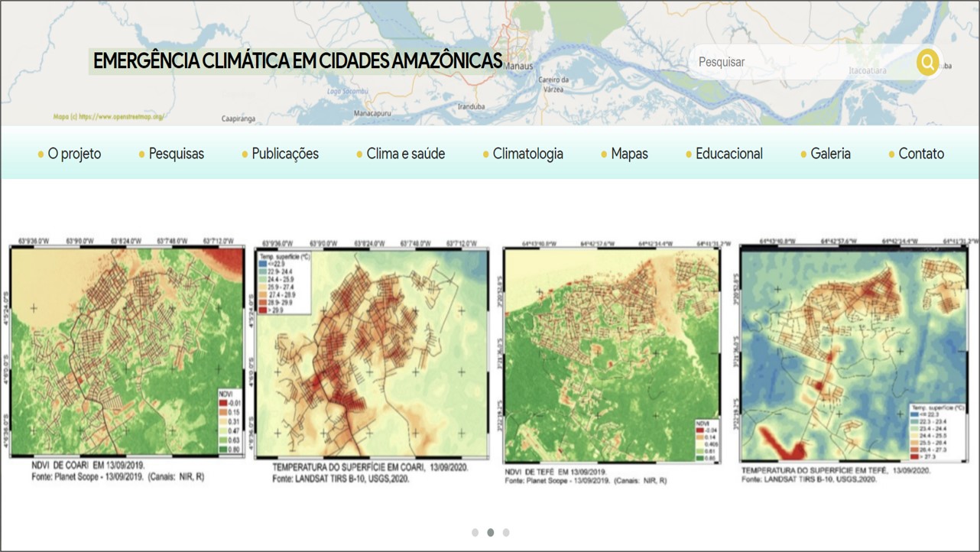Click the Caapiranga label on header map

pyautogui.click(x=238, y=119)
